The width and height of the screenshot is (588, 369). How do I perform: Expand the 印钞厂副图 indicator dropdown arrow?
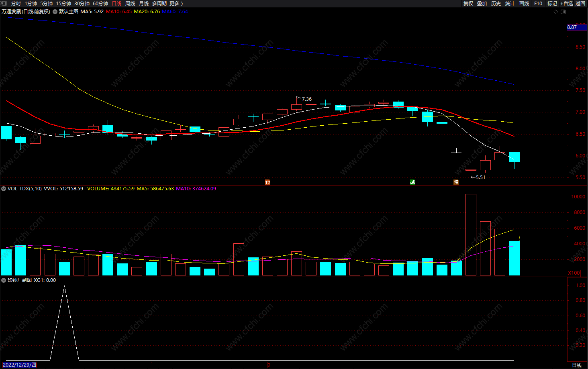4,280
